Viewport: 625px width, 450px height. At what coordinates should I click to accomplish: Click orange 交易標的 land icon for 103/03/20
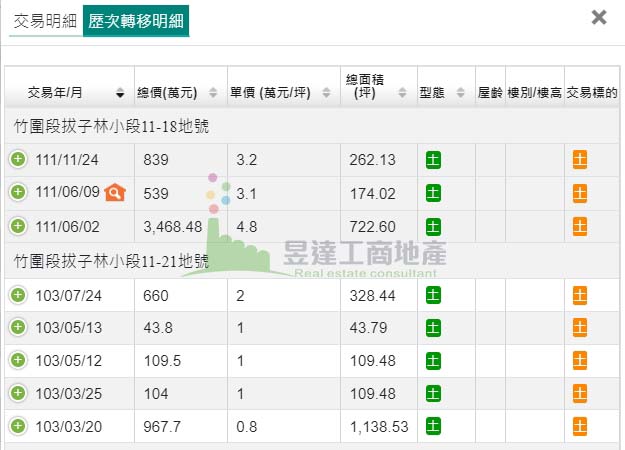pos(580,426)
